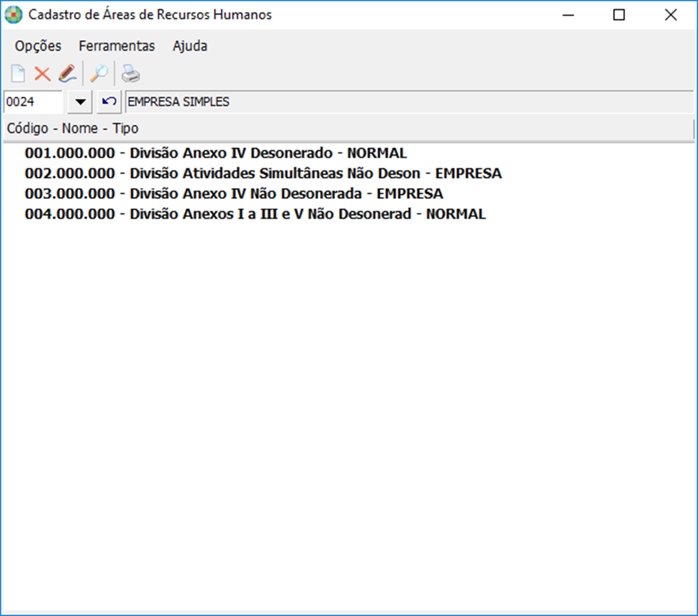698x616 pixels.
Task: Select 003.000.000 Divisão Anexo IV Não Desonerada
Action: pos(234,194)
